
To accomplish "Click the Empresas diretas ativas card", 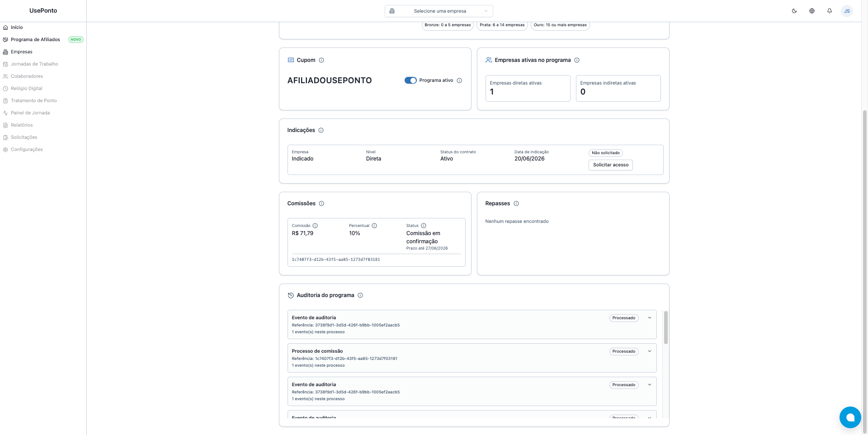I will coord(528,88).
